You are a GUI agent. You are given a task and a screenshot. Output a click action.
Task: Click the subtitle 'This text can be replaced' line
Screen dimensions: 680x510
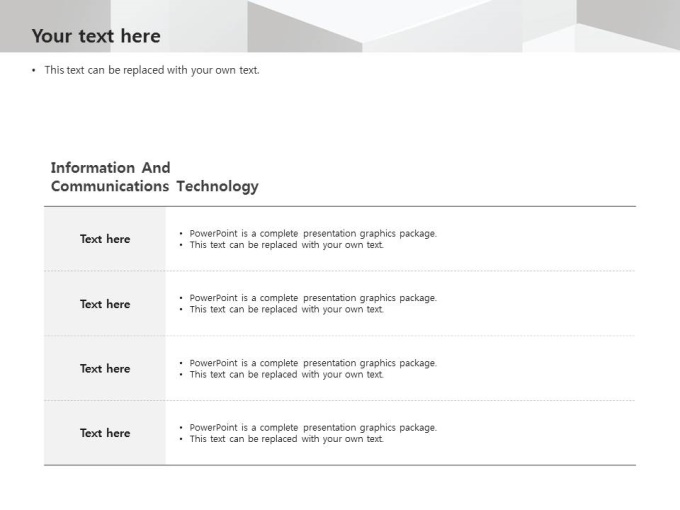(x=152, y=70)
